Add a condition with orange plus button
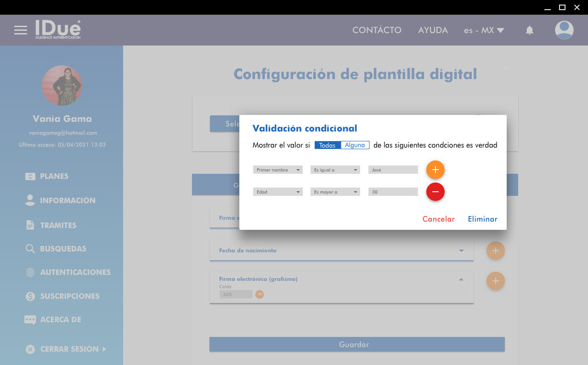 (435, 170)
